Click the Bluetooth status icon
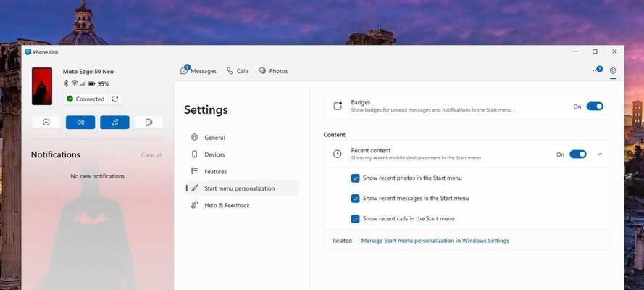 66,83
